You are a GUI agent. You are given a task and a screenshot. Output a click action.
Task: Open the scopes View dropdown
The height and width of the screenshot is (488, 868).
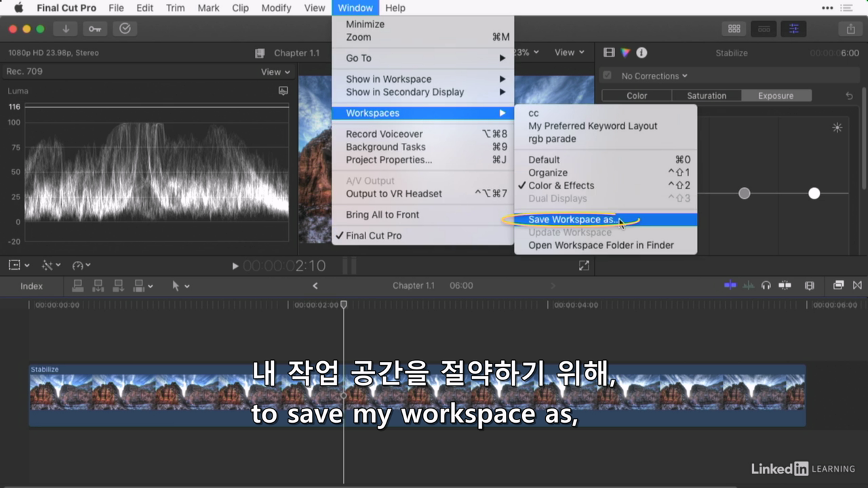(x=275, y=72)
